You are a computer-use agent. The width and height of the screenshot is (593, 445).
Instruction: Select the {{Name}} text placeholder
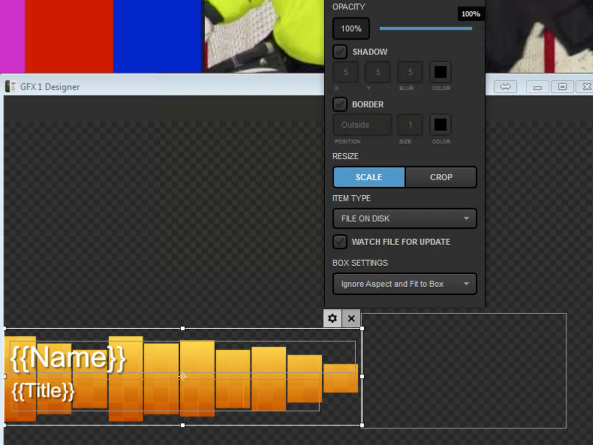(x=68, y=357)
